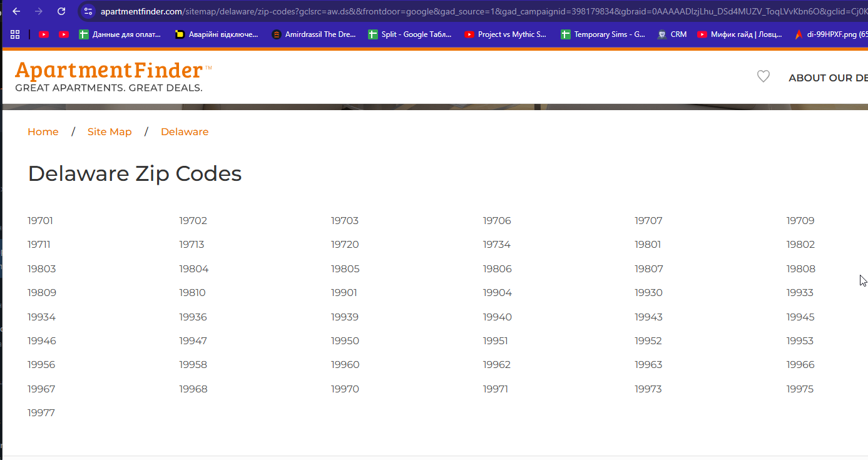The height and width of the screenshot is (460, 868).
Task: Go to Home breadcrumb
Action: click(43, 131)
